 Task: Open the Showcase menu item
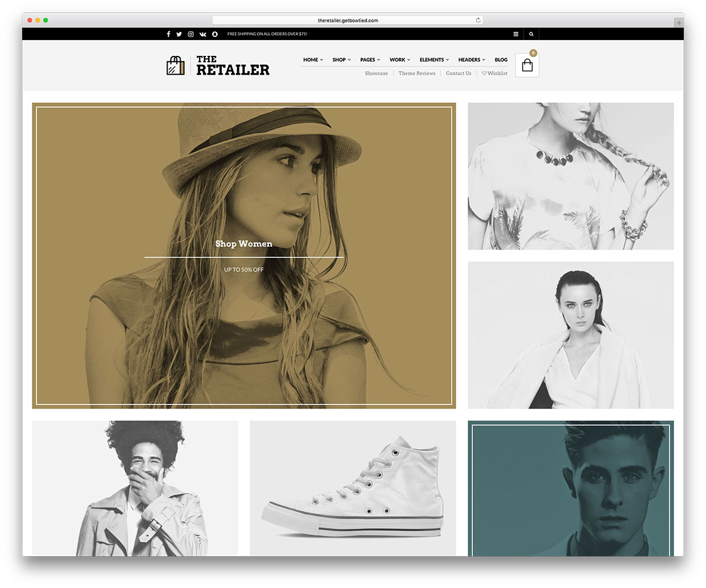point(376,73)
